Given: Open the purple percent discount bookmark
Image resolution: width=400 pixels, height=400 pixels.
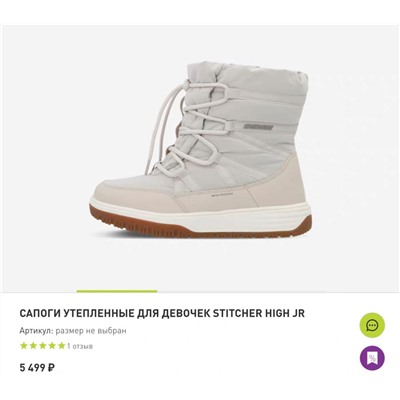Looking at the screenshot, I should (372, 358).
